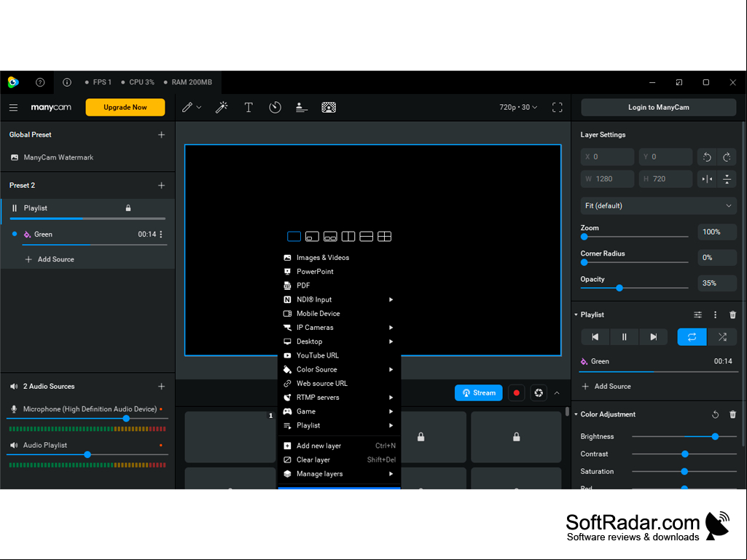The width and height of the screenshot is (747, 560).
Task: Take a snapshot with the shutter icon
Action: pyautogui.click(x=539, y=393)
